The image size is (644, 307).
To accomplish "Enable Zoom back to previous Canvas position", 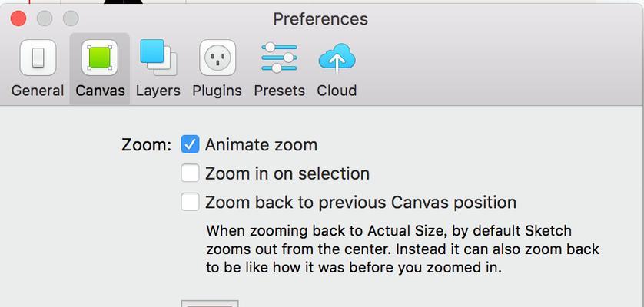I will pyautogui.click(x=190, y=202).
